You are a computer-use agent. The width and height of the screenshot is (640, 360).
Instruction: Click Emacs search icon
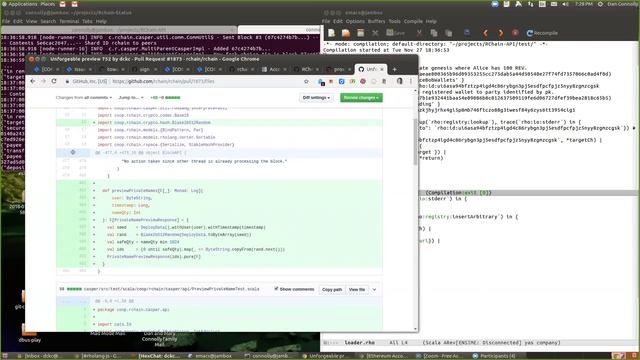[467, 33]
